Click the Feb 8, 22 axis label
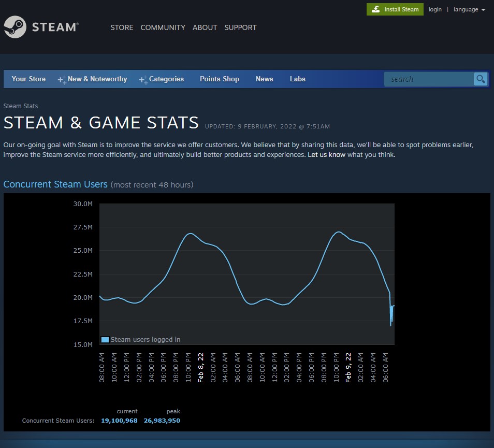 201,368
